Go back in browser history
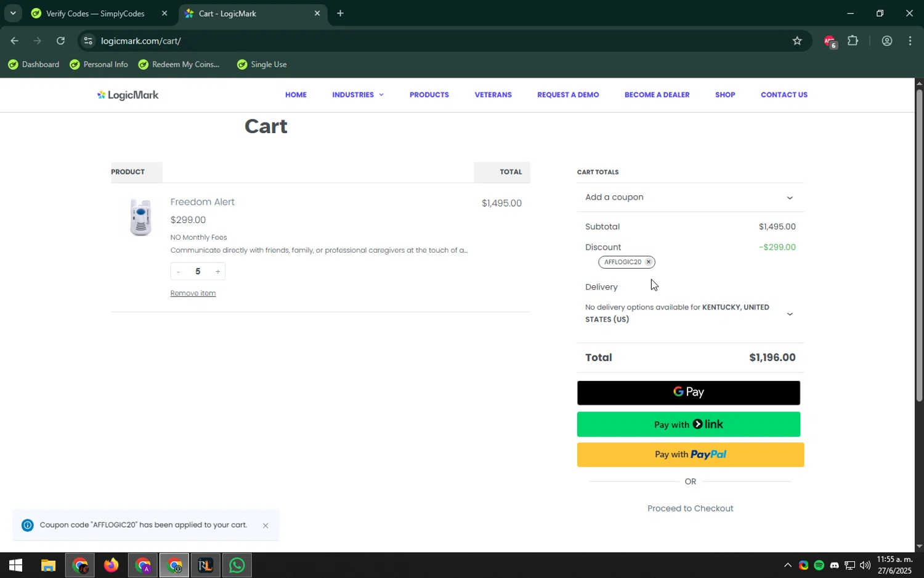924x578 pixels. [x=14, y=41]
